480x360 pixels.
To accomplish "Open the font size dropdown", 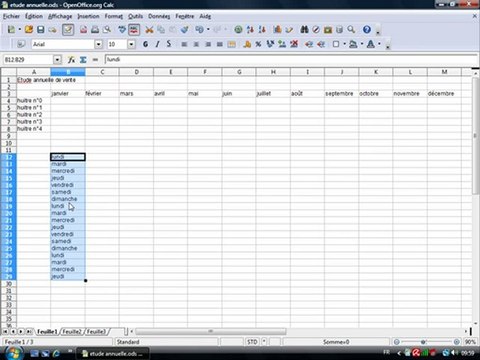I will point(131,44).
